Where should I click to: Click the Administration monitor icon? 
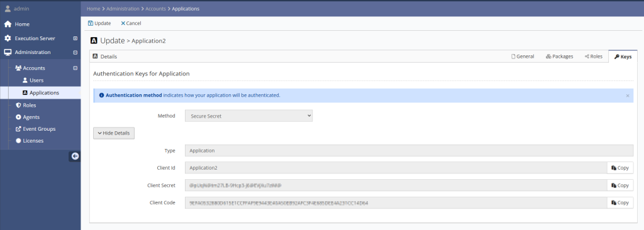(8, 52)
